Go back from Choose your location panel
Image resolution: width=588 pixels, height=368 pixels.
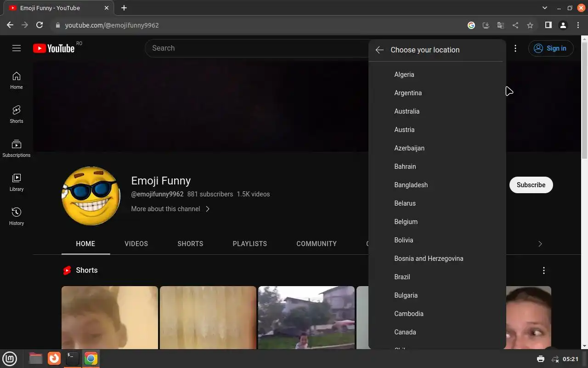coord(379,50)
